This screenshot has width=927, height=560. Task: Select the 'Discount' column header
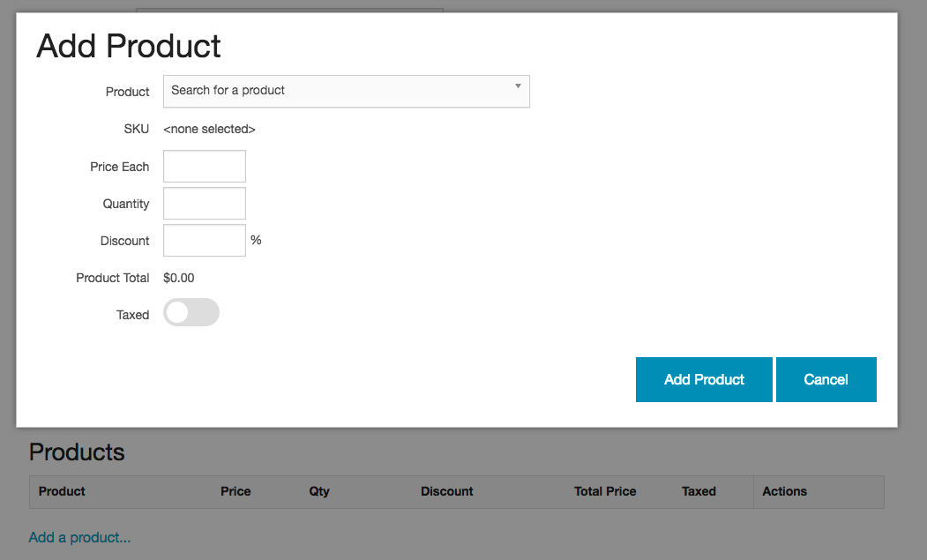446,491
